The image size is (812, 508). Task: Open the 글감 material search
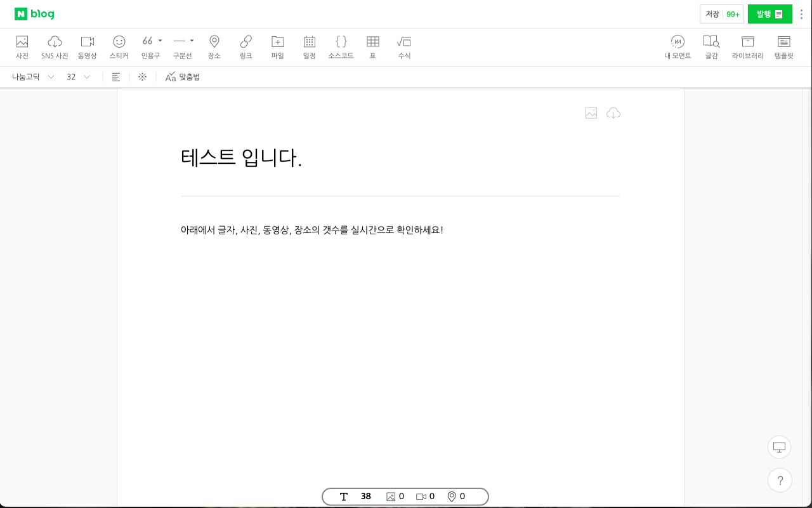[711, 47]
